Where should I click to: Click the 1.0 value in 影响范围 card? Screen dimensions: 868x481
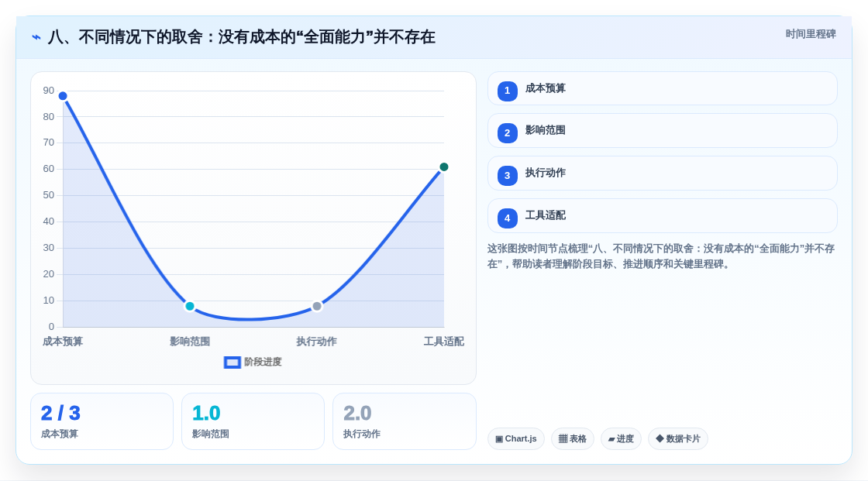(x=206, y=414)
